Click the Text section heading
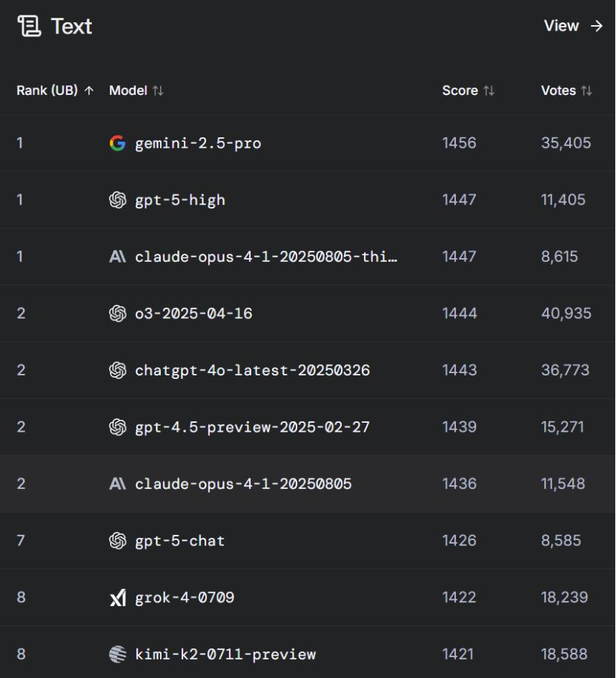 tap(72, 27)
